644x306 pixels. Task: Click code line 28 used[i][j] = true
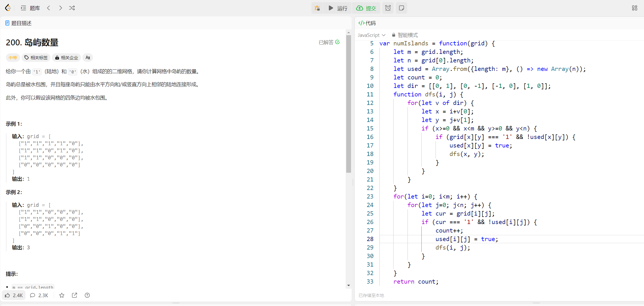[x=467, y=239]
